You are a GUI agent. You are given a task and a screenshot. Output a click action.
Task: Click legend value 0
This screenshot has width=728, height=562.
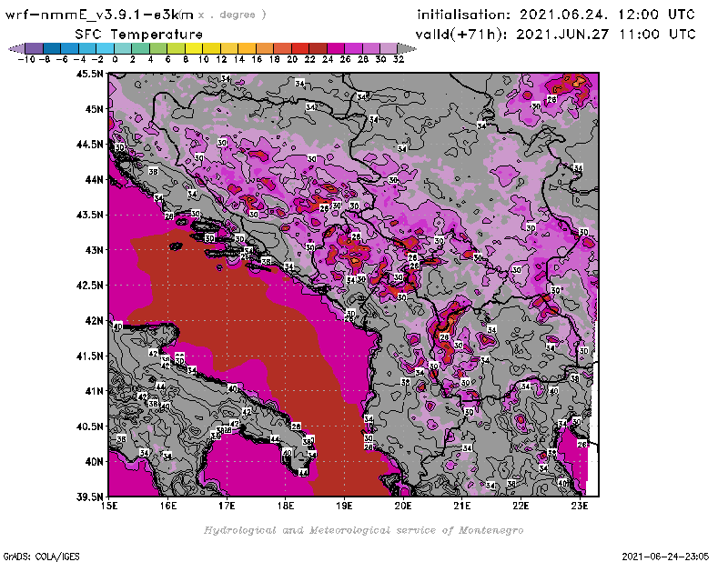(115, 59)
